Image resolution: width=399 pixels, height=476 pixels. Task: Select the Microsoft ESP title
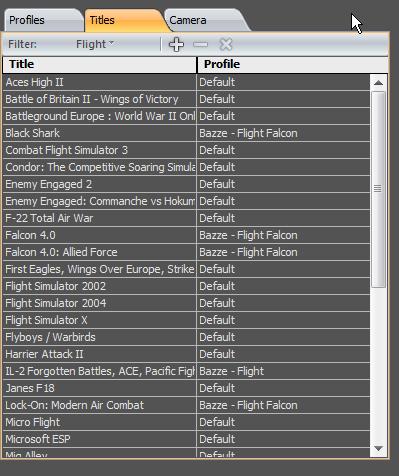tap(99, 439)
